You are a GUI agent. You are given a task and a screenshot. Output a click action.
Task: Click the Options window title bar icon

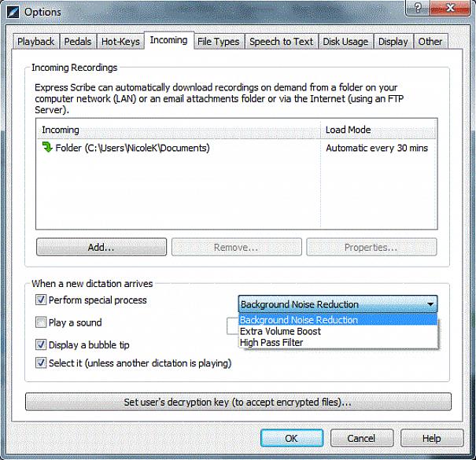(x=11, y=12)
